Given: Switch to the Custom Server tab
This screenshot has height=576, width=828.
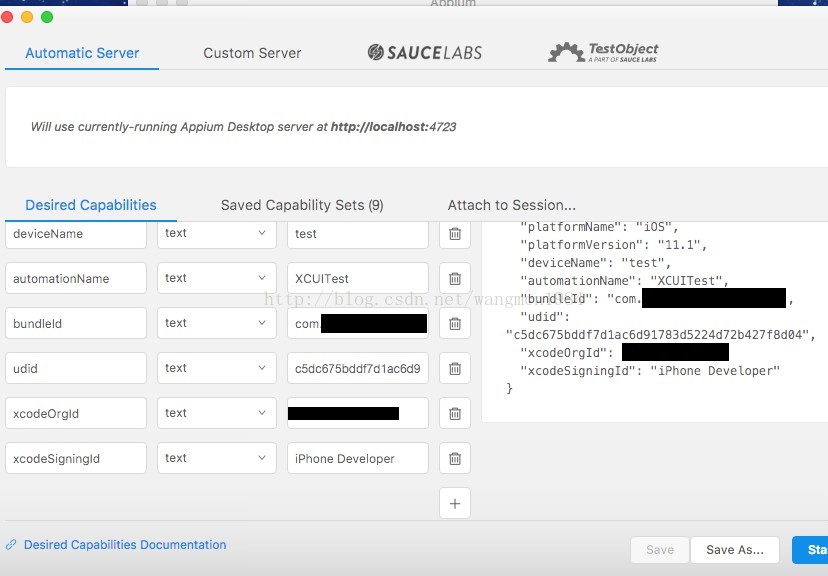Looking at the screenshot, I should (252, 53).
